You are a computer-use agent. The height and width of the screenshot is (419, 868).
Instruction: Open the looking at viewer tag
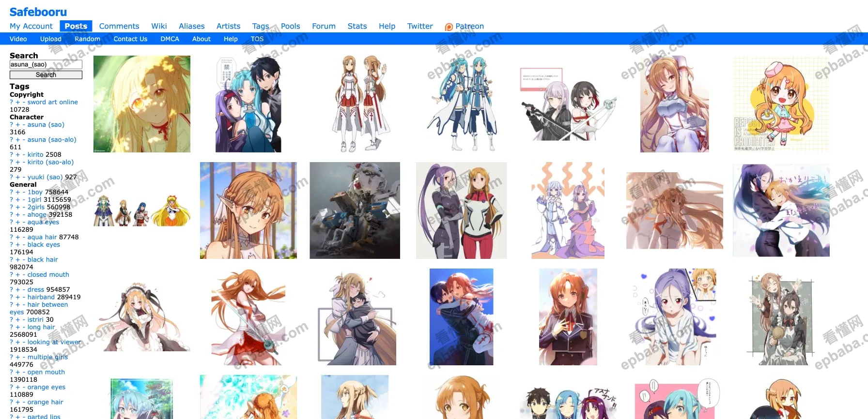[54, 342]
